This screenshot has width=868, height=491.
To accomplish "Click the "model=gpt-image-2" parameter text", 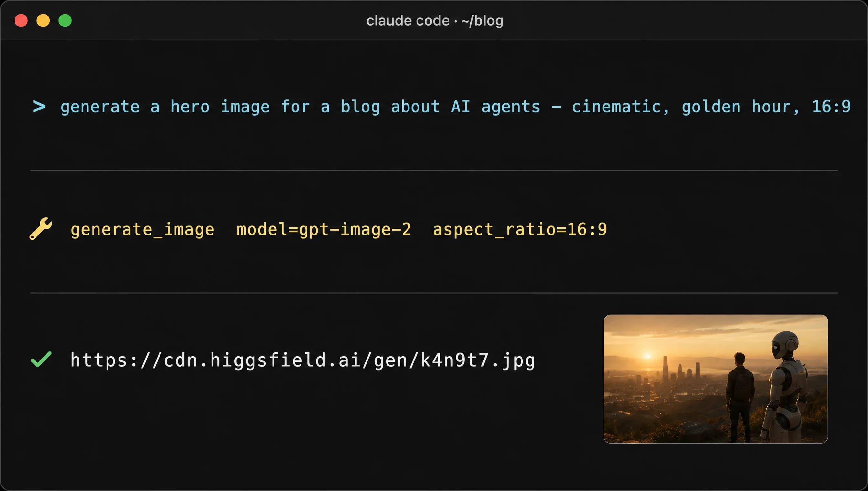I will [324, 230].
